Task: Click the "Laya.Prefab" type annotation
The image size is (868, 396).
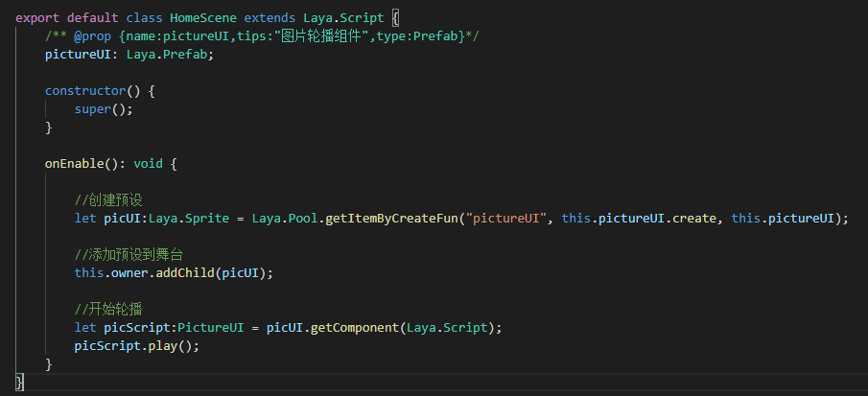Action: coord(167,55)
